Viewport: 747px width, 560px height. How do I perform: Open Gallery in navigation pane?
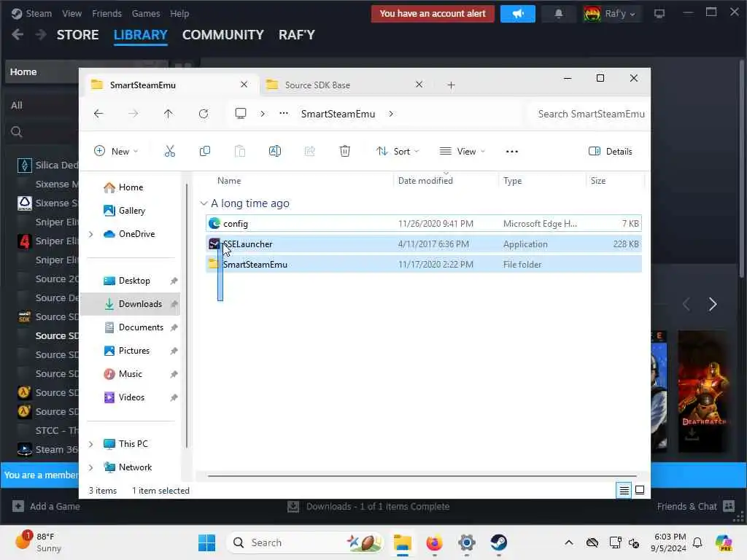(131, 211)
